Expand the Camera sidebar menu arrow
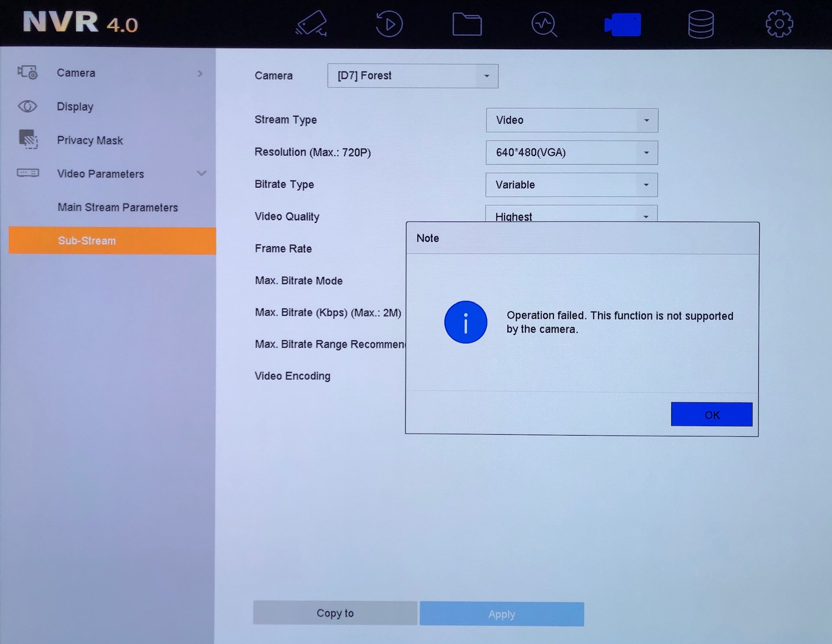The height and width of the screenshot is (644, 832). 200,73
